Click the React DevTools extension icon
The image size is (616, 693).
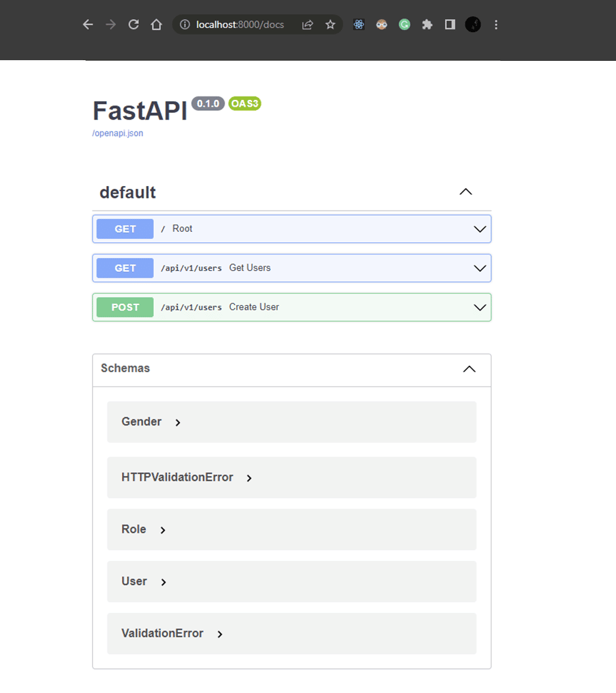click(359, 25)
